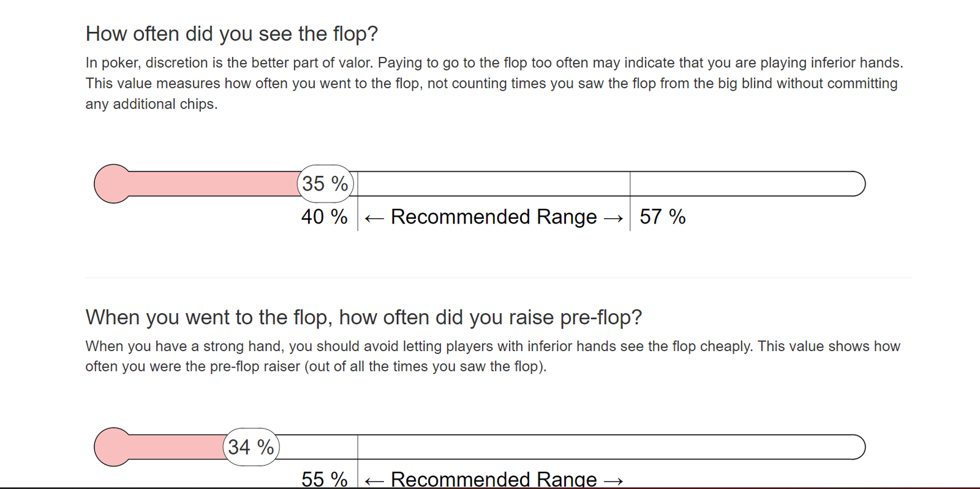Viewport: 980px width, 489px height.
Task: Click the pink bulb of the pre-flop raise gauge
Action: [113, 447]
